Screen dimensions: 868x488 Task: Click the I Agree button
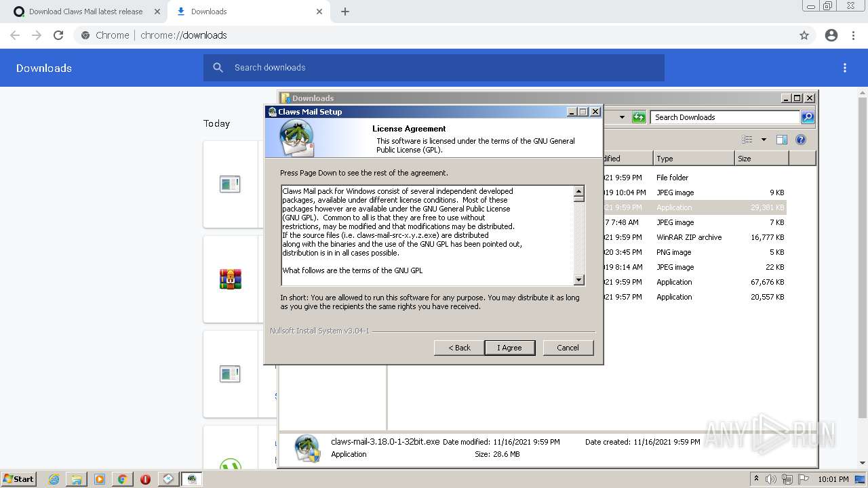[x=510, y=348]
